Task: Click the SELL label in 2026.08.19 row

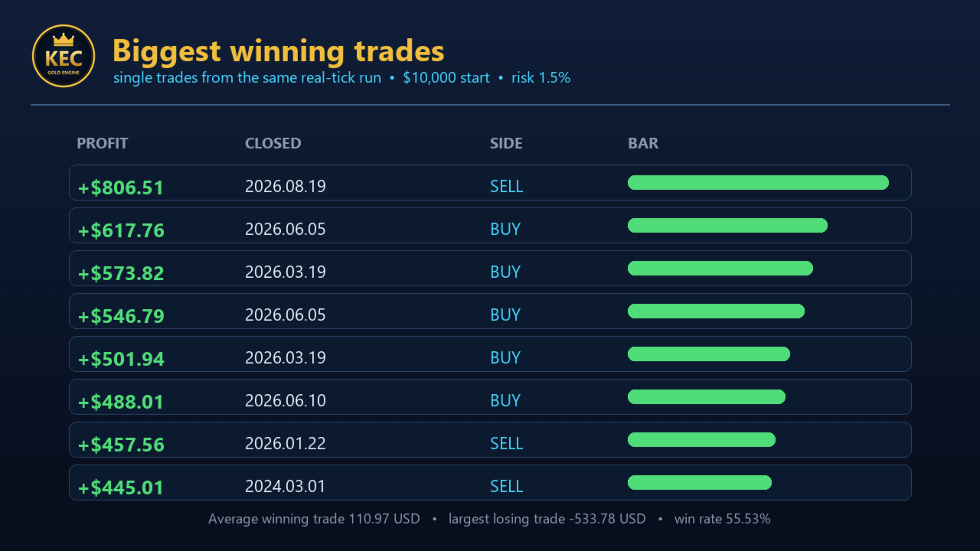Action: click(x=506, y=187)
